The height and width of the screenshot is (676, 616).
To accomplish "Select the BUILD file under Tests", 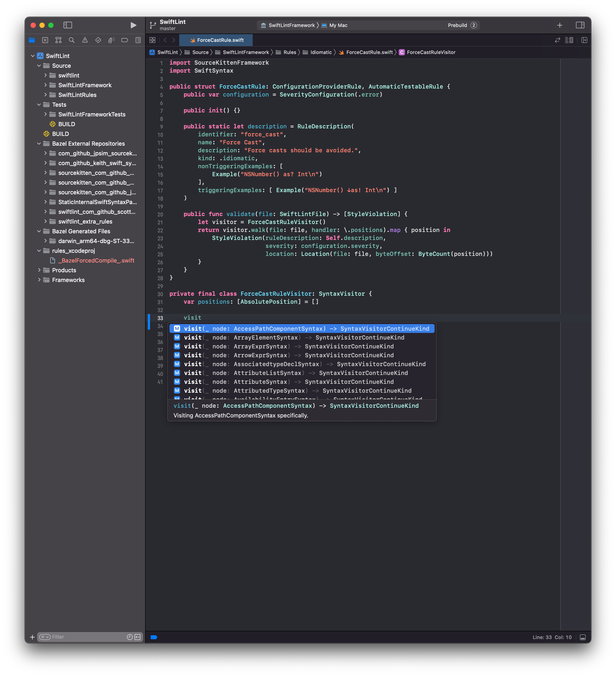I will [85, 124].
